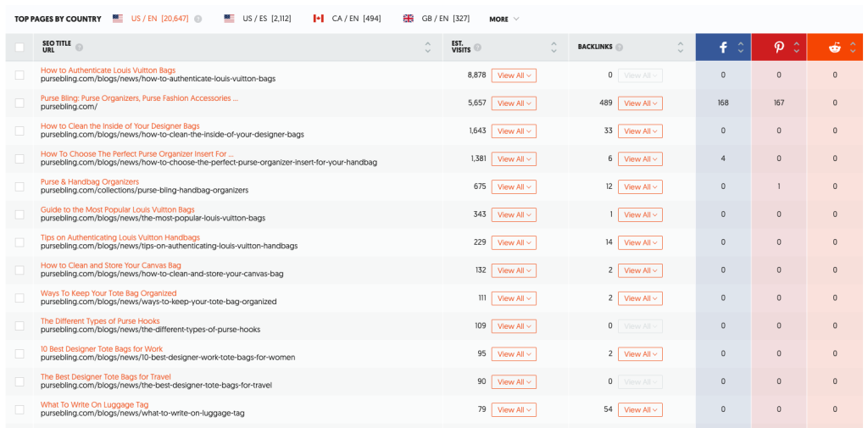Click the help icon next to Backlinks
The image size is (868, 428).
pos(619,47)
